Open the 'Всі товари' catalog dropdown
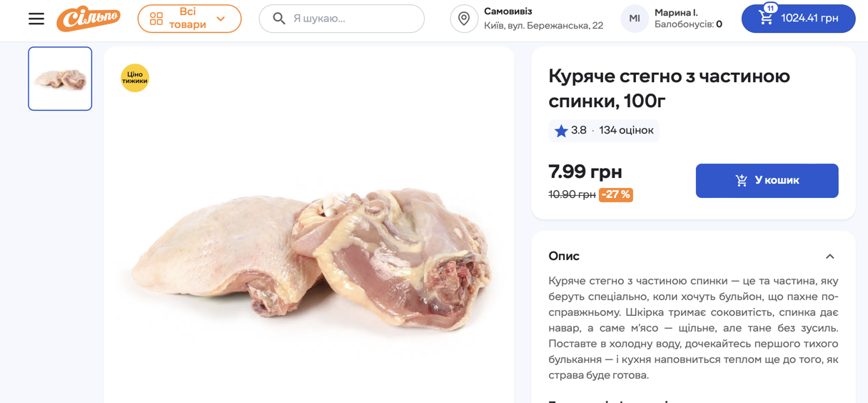This screenshot has height=403, width=868. pyautogui.click(x=189, y=19)
